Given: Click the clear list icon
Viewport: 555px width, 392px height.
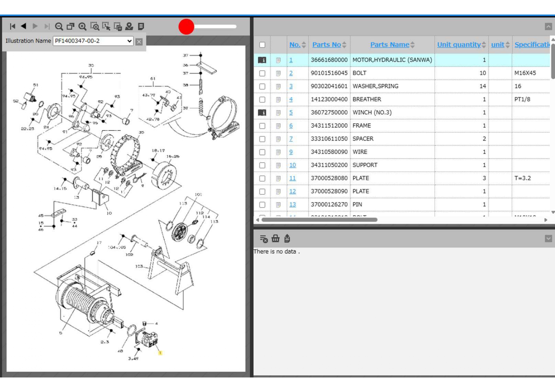Looking at the screenshot, I should 263,239.
